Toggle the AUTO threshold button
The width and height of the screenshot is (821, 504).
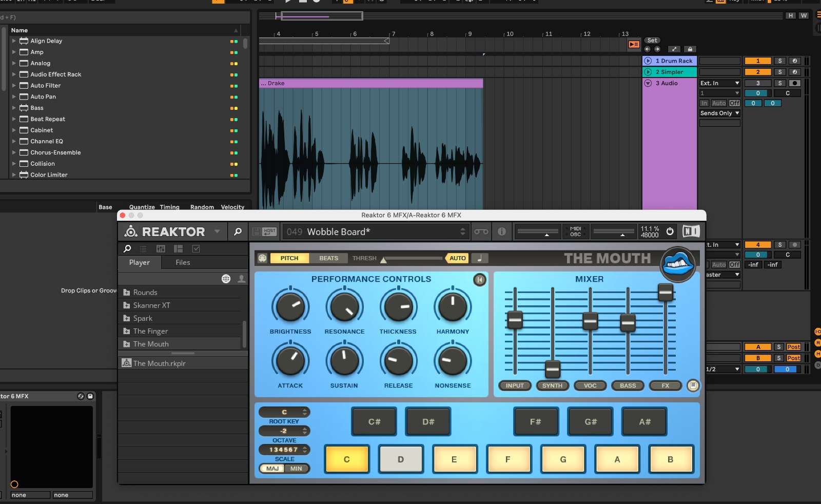click(x=458, y=258)
